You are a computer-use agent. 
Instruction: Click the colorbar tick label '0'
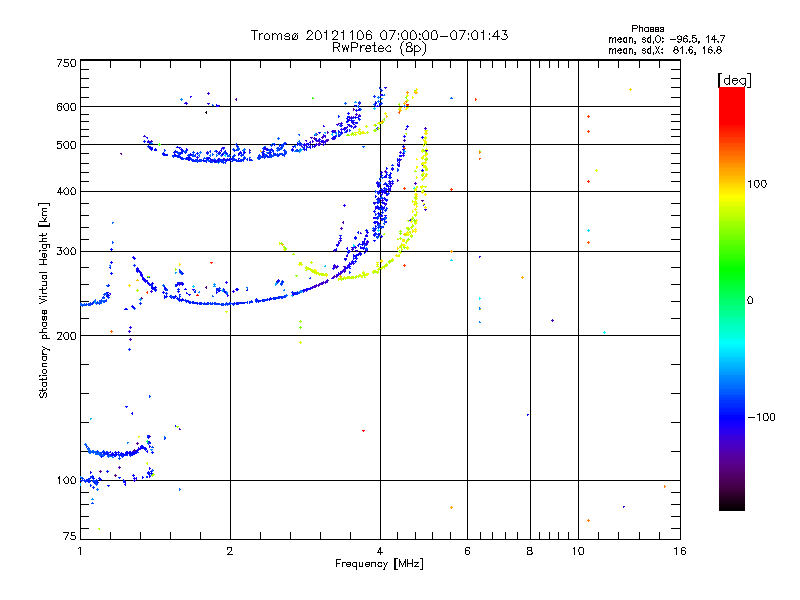point(750,300)
